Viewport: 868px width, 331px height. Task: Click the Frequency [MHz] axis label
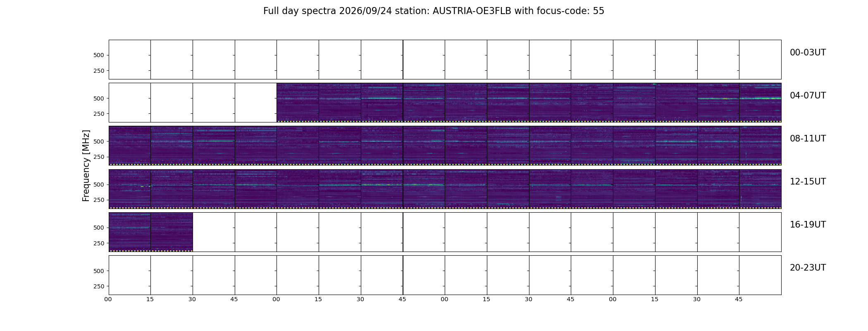86,166
